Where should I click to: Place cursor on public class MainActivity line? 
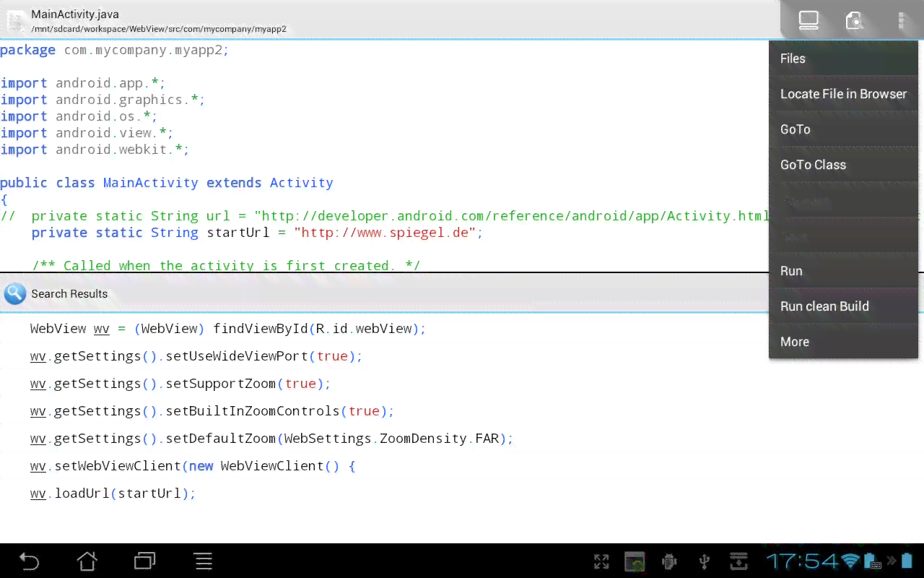(x=167, y=183)
